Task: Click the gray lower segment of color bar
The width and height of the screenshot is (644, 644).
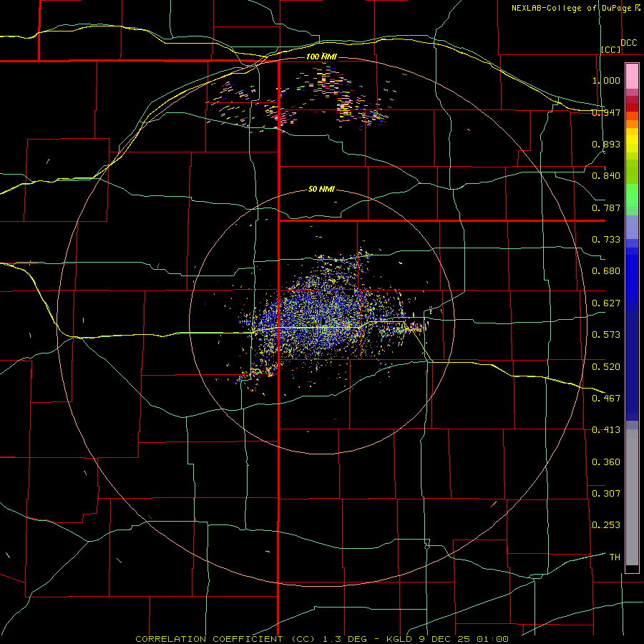Action: point(632,497)
